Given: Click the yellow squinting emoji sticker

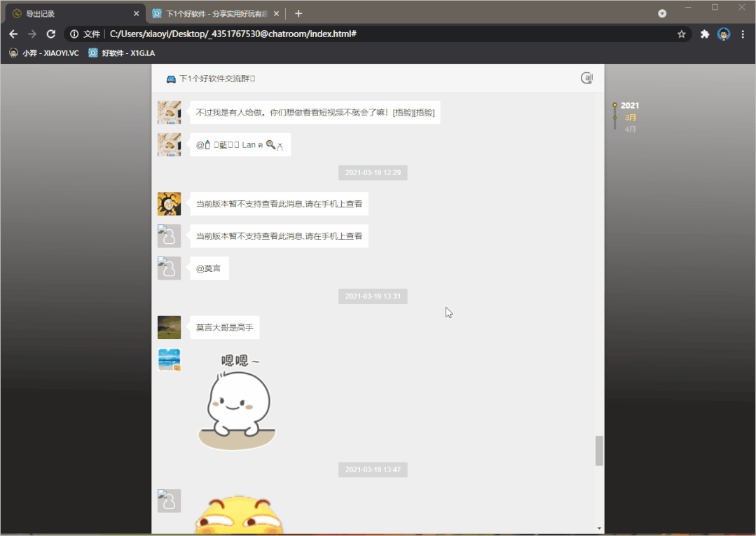Looking at the screenshot, I should pyautogui.click(x=239, y=515).
